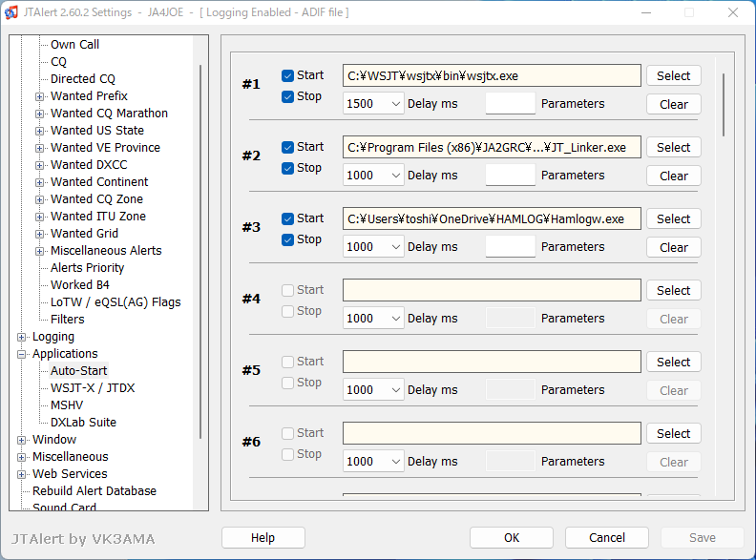Select the Directed CQ tree item

tap(83, 78)
